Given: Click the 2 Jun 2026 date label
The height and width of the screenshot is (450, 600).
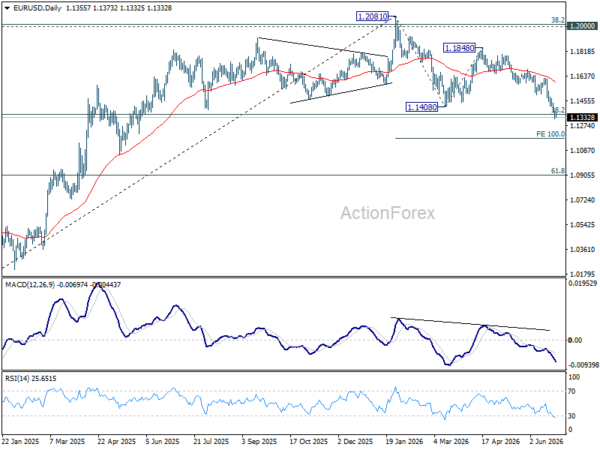Looking at the screenshot, I should click(x=546, y=441).
